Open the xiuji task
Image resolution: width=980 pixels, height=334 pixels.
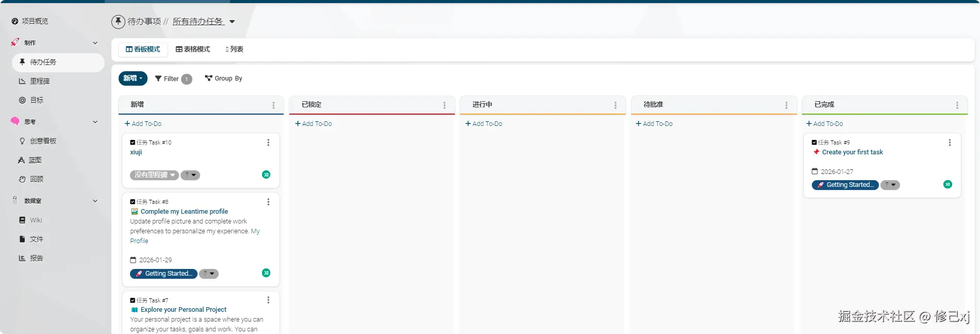136,152
